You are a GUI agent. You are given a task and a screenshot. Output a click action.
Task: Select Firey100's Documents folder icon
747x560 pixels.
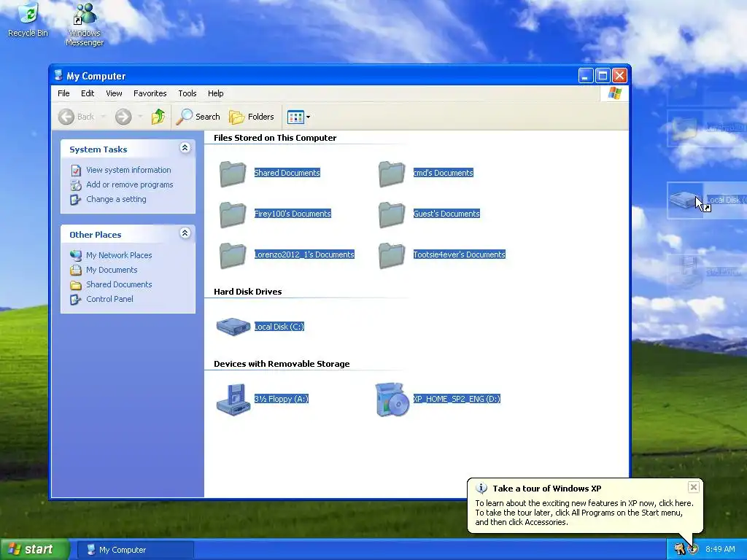click(x=233, y=214)
